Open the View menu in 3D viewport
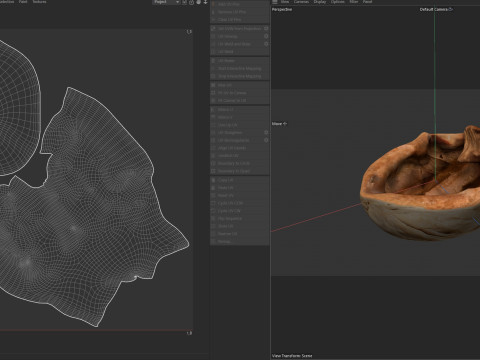The height and width of the screenshot is (360, 480). (285, 2)
